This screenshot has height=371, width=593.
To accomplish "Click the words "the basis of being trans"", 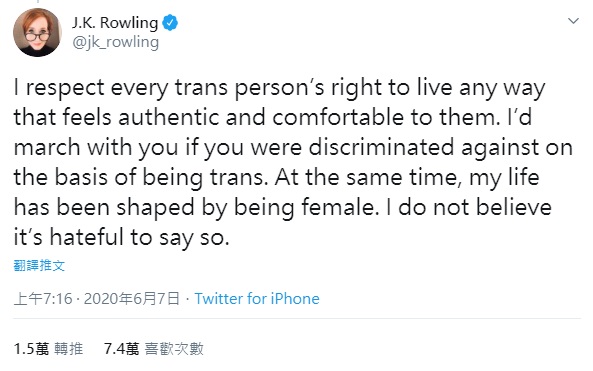I will click(x=138, y=179).
